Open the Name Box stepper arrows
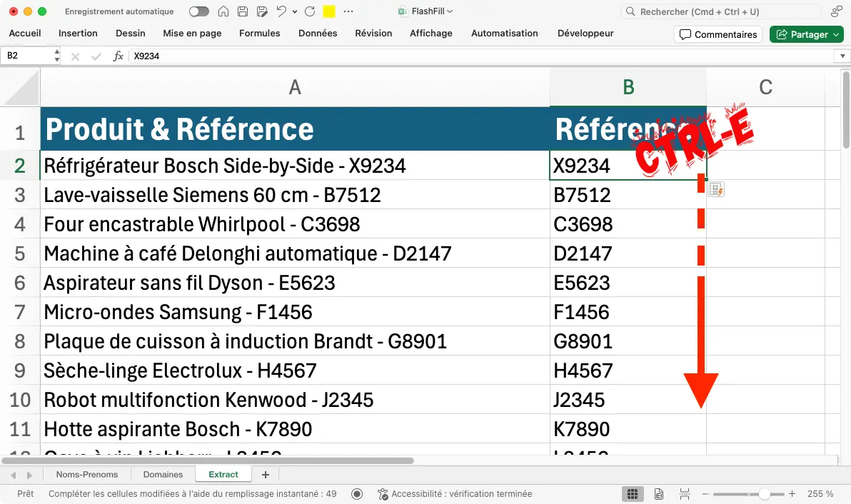The image size is (851, 504). tap(57, 56)
